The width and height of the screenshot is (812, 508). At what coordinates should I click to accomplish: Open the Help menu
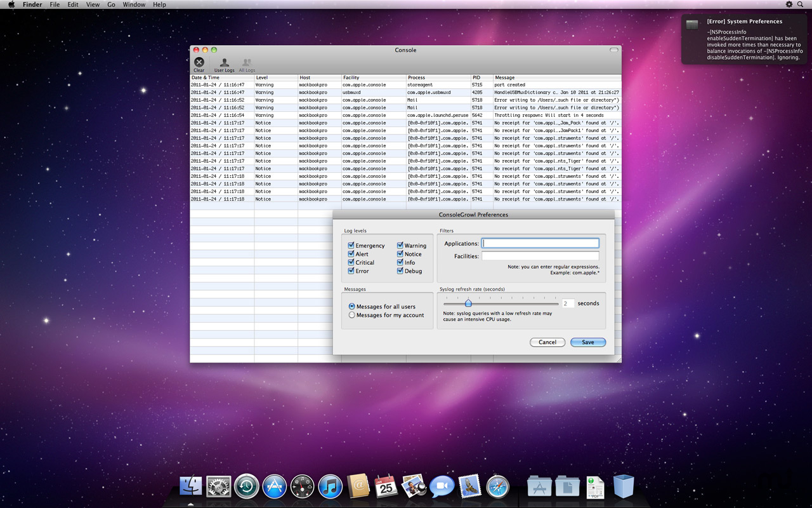point(159,4)
